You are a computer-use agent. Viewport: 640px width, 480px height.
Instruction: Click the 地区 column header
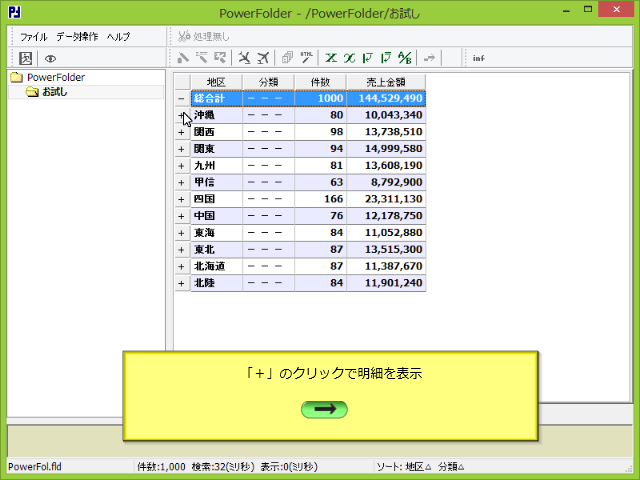pos(216,82)
